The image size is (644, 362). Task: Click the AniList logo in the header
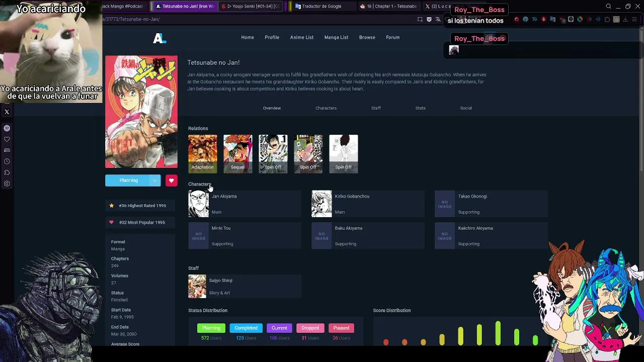(159, 38)
